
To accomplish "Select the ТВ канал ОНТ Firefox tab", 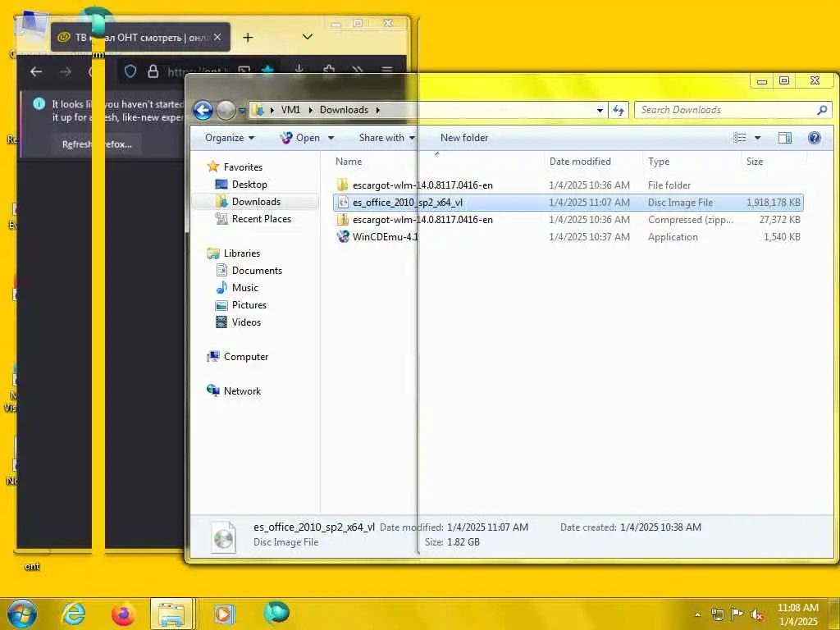I will point(140,38).
